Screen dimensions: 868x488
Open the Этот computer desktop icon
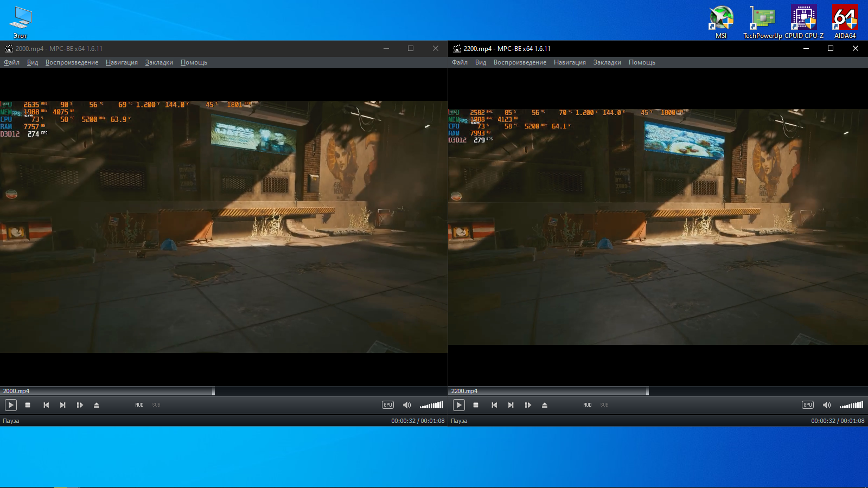click(x=21, y=22)
